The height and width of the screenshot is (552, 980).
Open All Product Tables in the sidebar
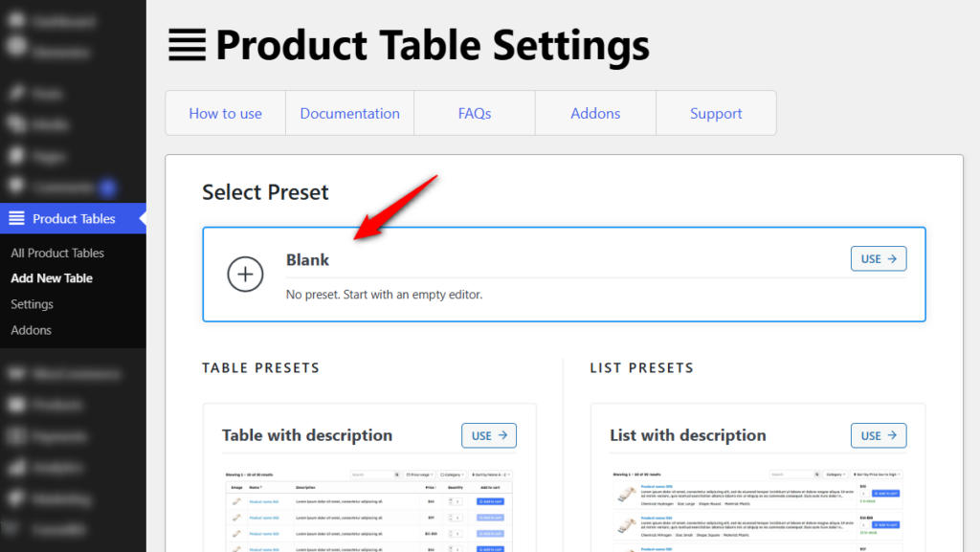[x=57, y=253]
